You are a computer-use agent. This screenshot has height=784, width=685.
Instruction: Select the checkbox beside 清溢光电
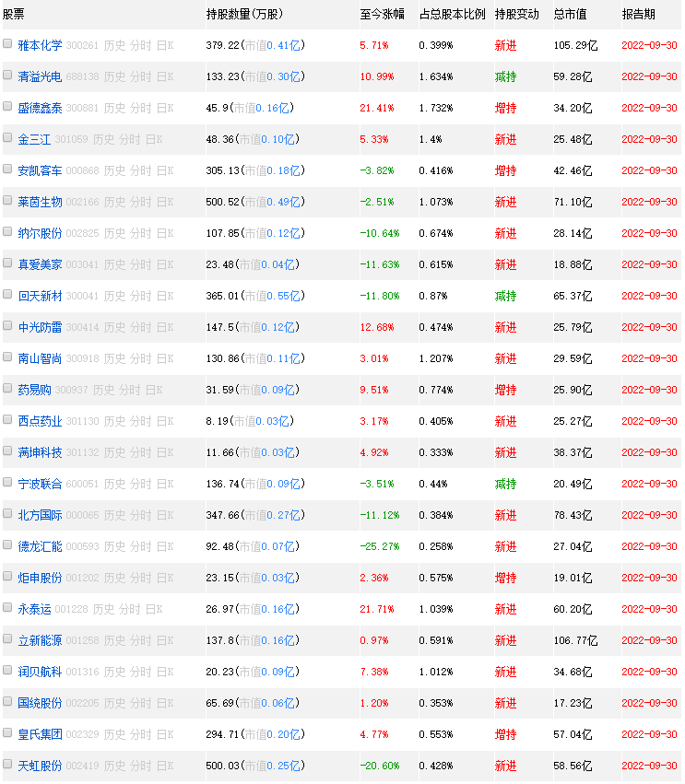pyautogui.click(x=7, y=75)
